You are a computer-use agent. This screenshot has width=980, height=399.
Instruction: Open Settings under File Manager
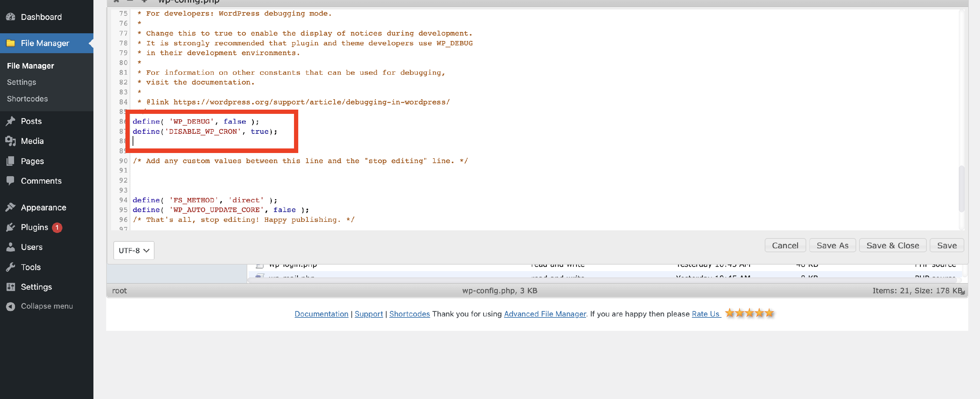[x=21, y=82]
